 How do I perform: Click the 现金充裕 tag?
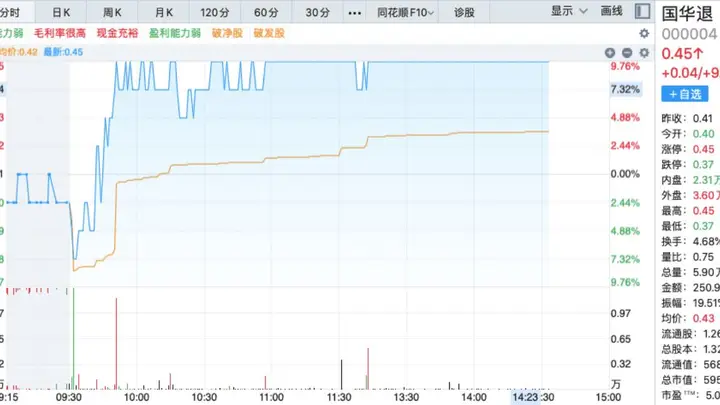click(118, 33)
